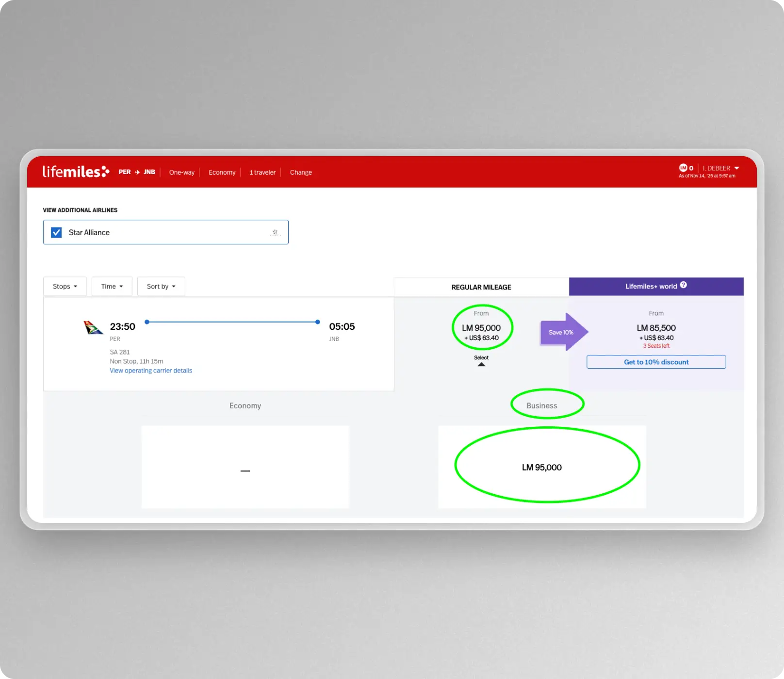Screen dimensions: 784x679
Task: Collapse the Select fare expander
Action: tap(481, 360)
